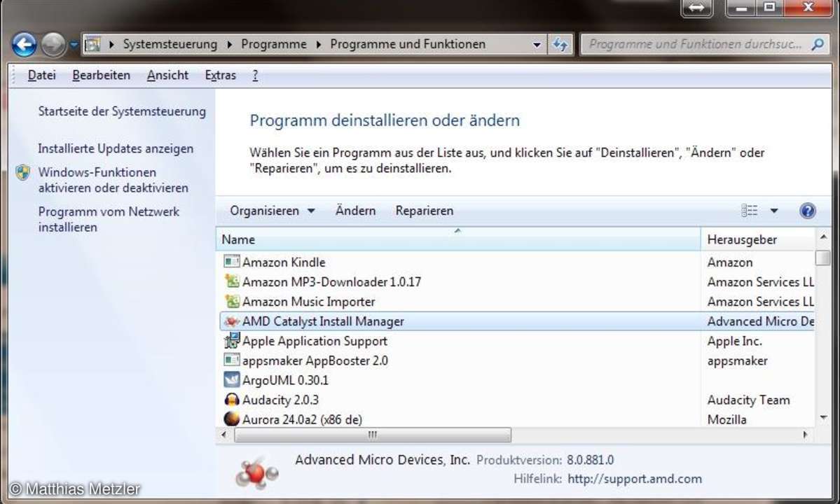Open Installierte Updates anzeigen link
Viewport: 840px width, 504px height.
click(x=116, y=148)
